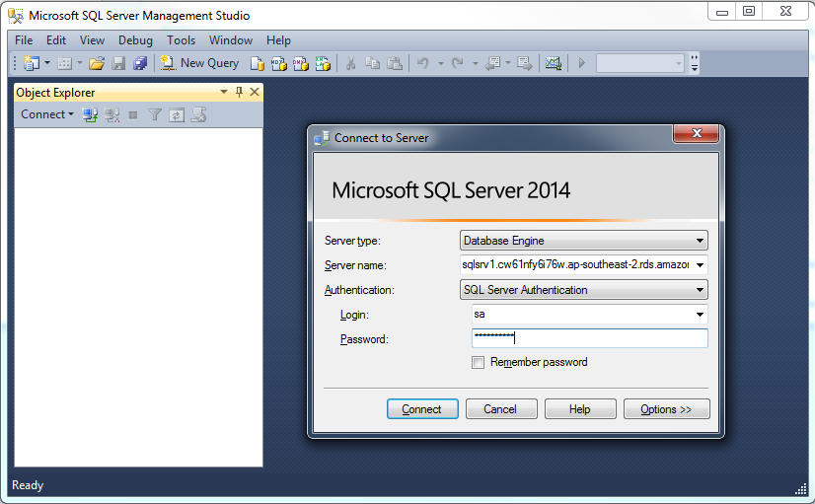Click the Connect to Server title icon
815x504 pixels.
click(x=322, y=138)
